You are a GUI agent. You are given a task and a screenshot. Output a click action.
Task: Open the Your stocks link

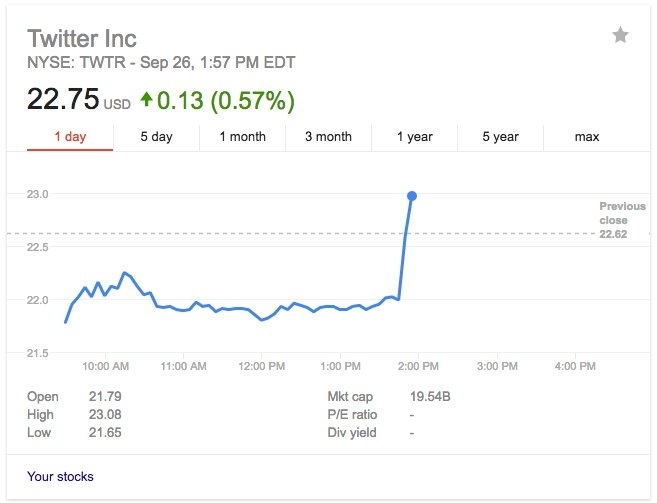[x=61, y=476]
